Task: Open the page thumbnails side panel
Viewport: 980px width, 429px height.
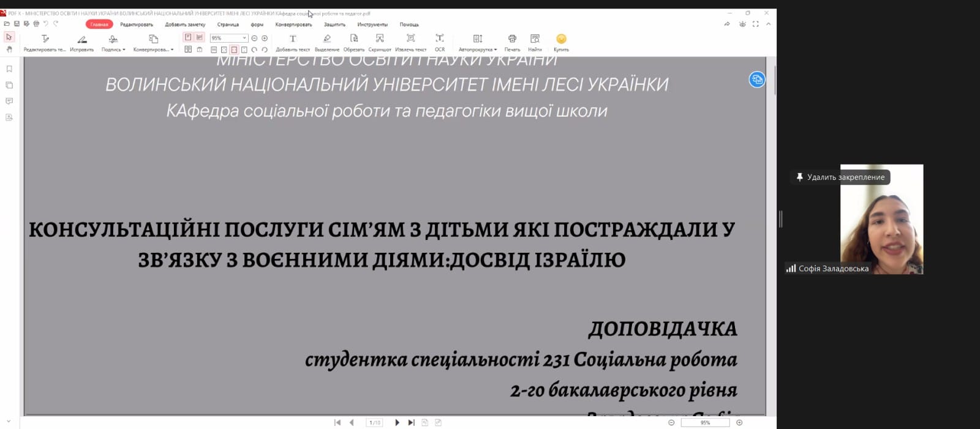Action: (9, 85)
